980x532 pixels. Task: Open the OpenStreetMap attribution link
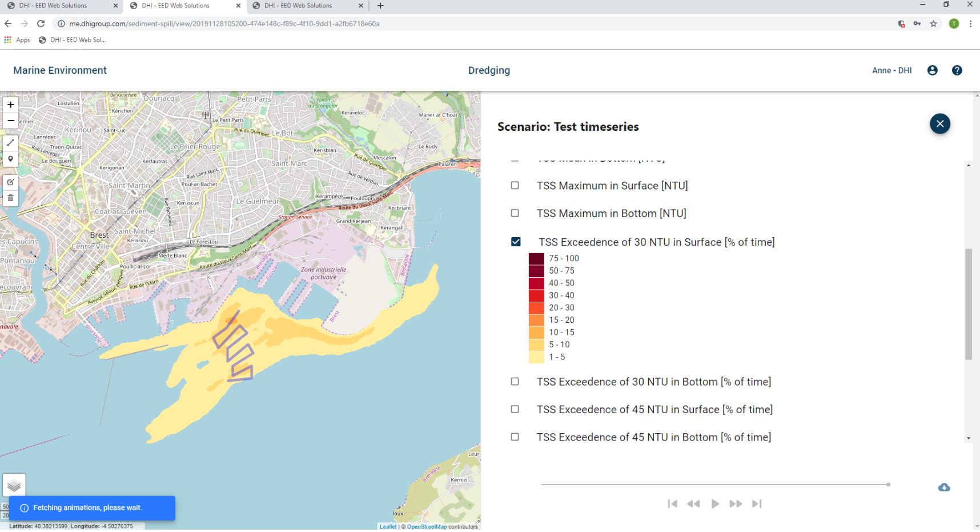(427, 527)
